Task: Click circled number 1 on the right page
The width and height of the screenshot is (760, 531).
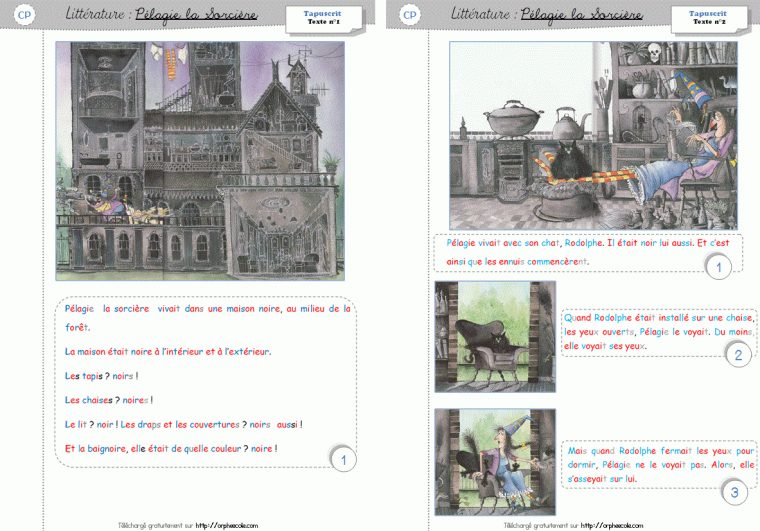Action: pyautogui.click(x=718, y=267)
